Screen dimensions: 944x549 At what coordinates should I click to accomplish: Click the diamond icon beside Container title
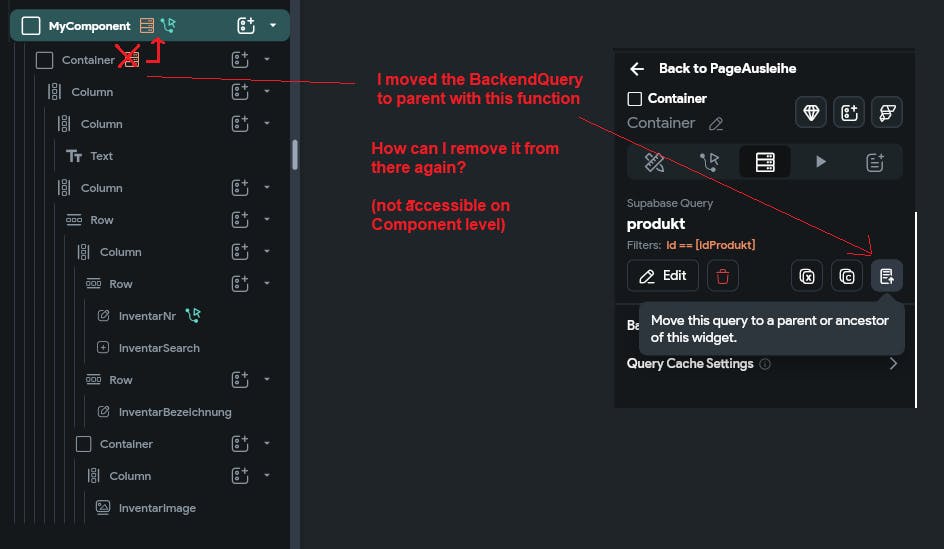pos(810,113)
